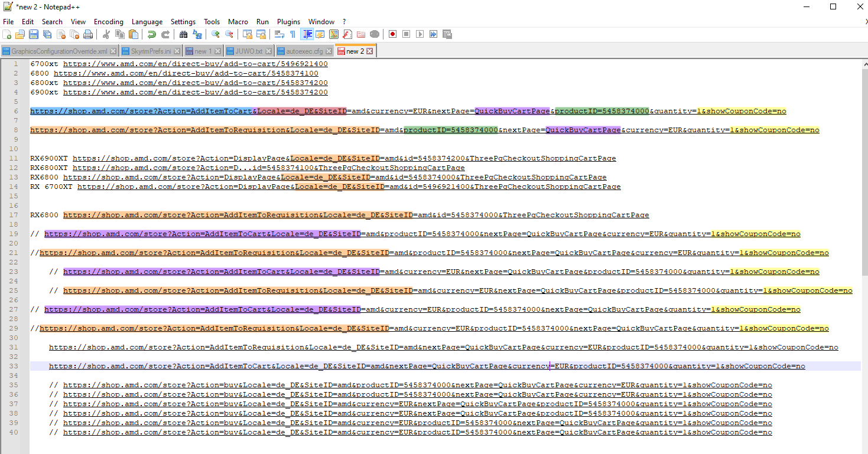Open the Macro menu
The width and height of the screenshot is (868, 454).
click(238, 21)
